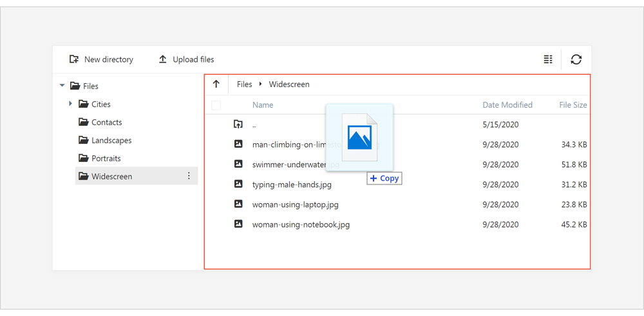Click the woman-using-laptop image icon
The image size is (644, 316).
tap(238, 204)
